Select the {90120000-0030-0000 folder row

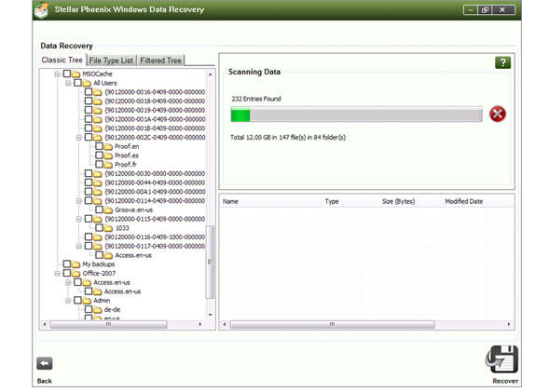tap(155, 174)
